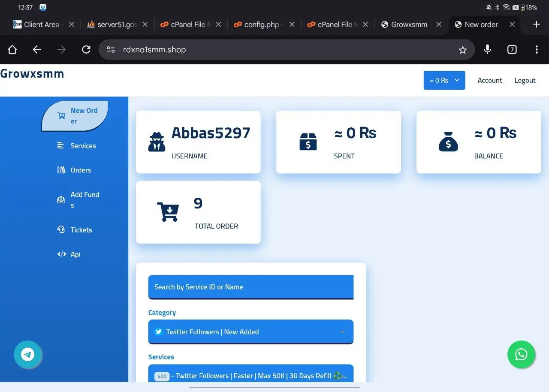Open Telegram chat floating icon

pyautogui.click(x=28, y=355)
